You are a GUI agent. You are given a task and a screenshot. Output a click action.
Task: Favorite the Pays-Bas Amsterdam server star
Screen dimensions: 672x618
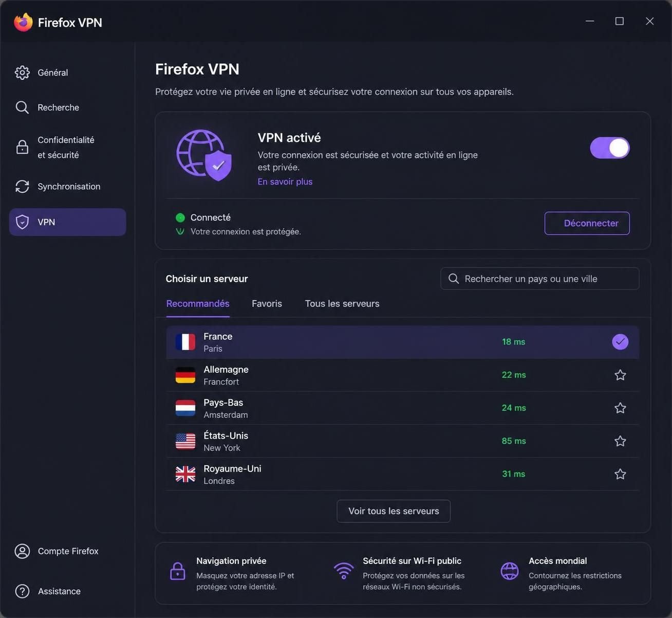pyautogui.click(x=620, y=408)
